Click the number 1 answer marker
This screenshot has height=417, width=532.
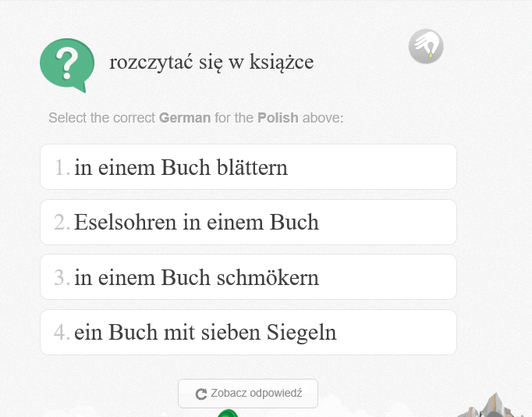click(x=62, y=167)
